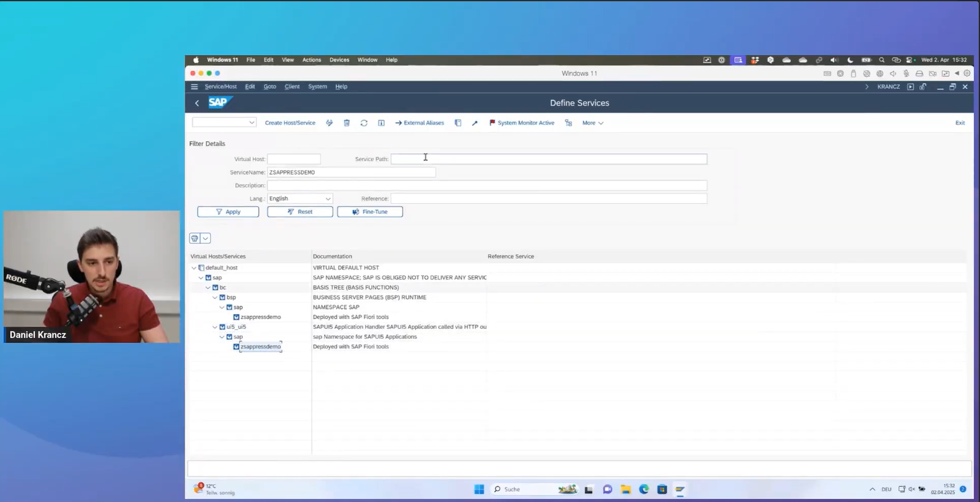This screenshot has height=502, width=980.
Task: Click the refresh icon in SAP toolbar
Action: point(364,123)
